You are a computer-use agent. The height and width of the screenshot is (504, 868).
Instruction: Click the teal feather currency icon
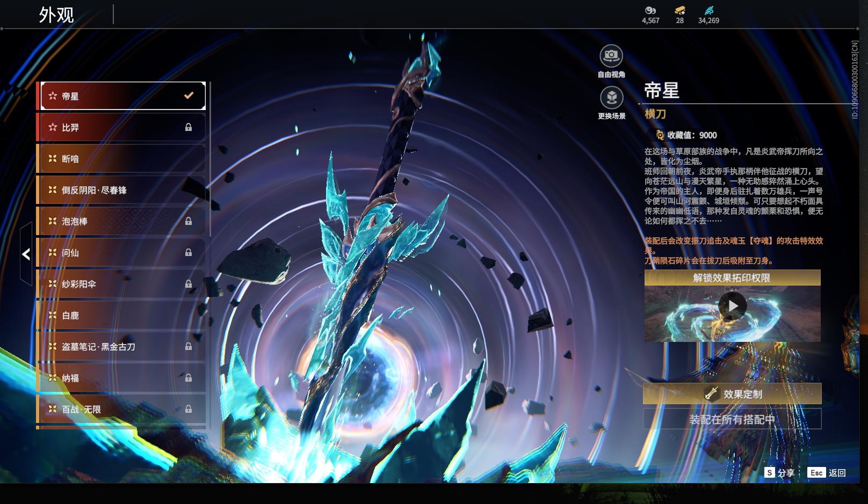pyautogui.click(x=708, y=10)
